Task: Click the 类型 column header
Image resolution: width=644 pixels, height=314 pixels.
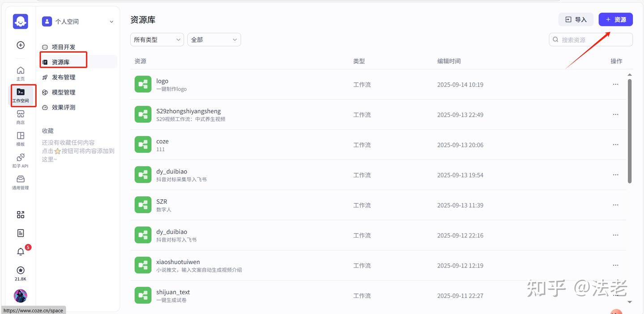Action: tap(359, 61)
